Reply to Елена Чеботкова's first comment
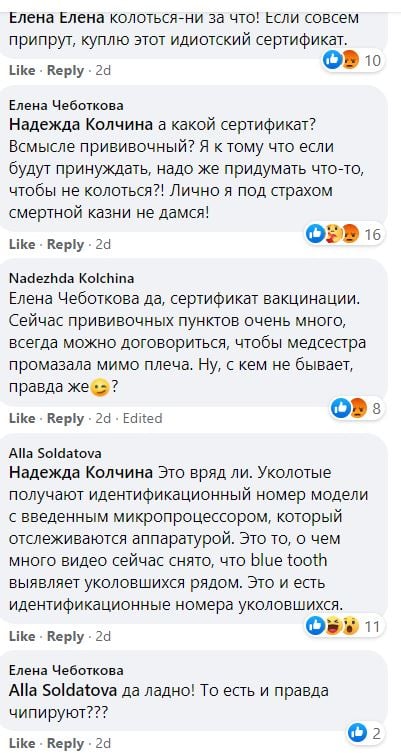 66,244
